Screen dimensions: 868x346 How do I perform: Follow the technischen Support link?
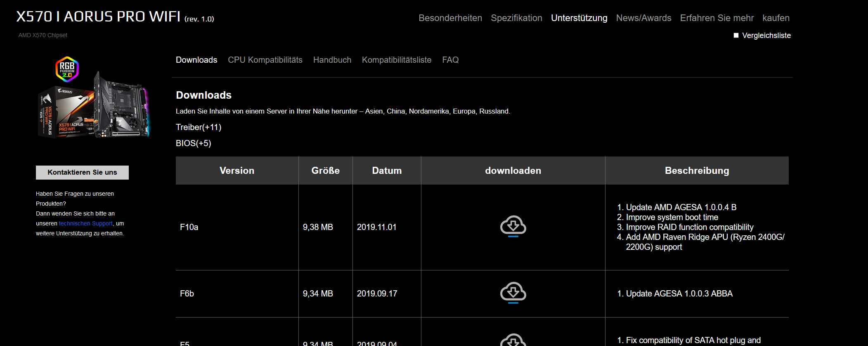point(85,223)
